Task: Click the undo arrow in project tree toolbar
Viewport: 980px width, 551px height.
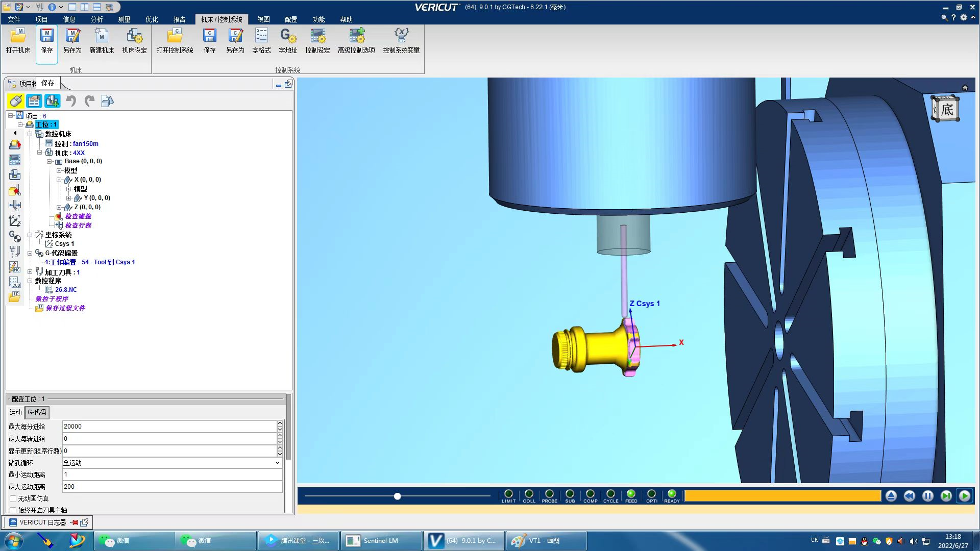Action: tap(71, 101)
